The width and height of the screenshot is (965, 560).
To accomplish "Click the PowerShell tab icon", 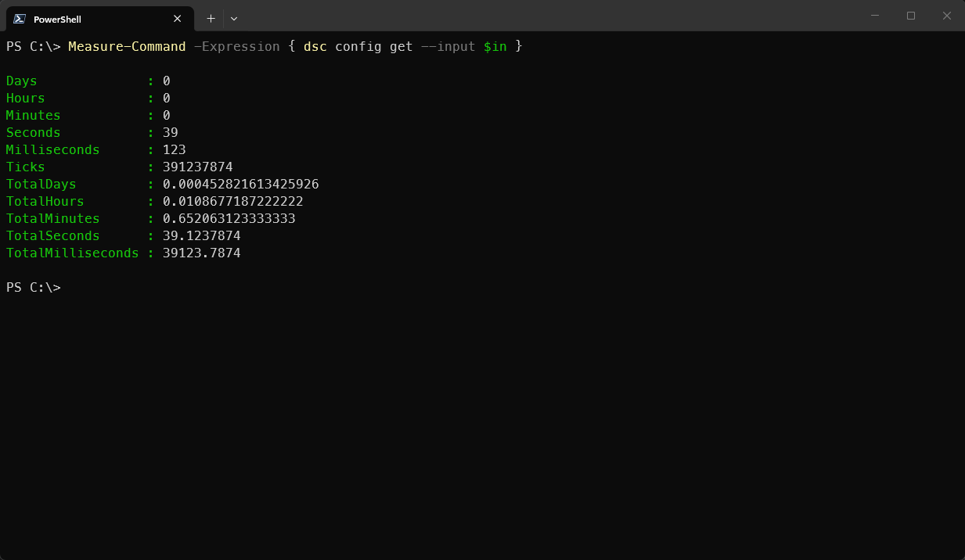I will tap(20, 19).
